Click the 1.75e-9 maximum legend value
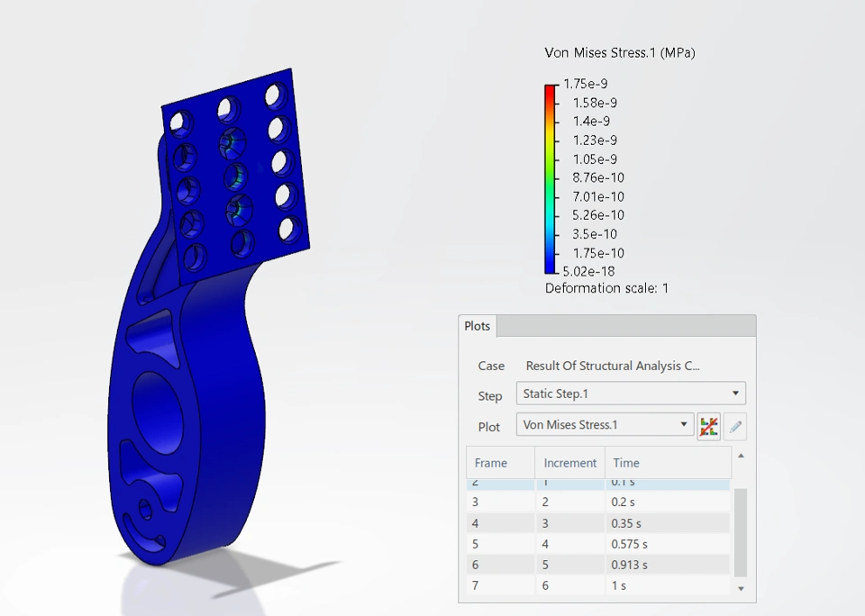This screenshot has height=616, width=865. click(586, 84)
